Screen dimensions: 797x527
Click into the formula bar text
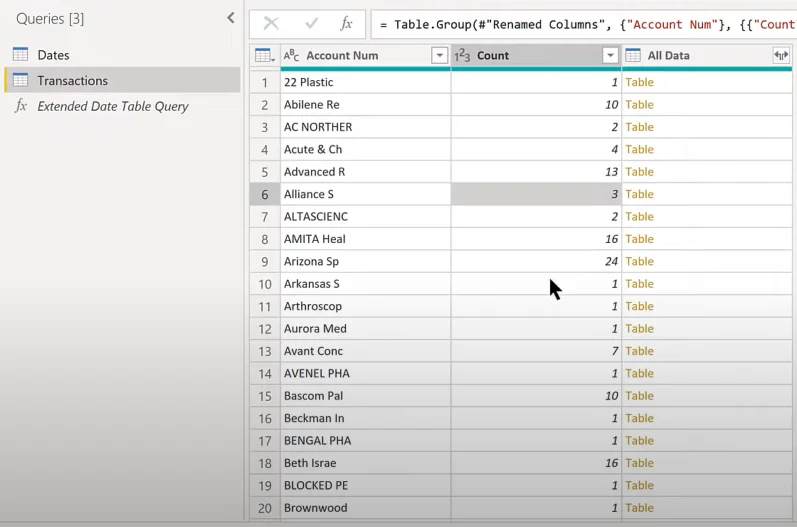(x=584, y=24)
